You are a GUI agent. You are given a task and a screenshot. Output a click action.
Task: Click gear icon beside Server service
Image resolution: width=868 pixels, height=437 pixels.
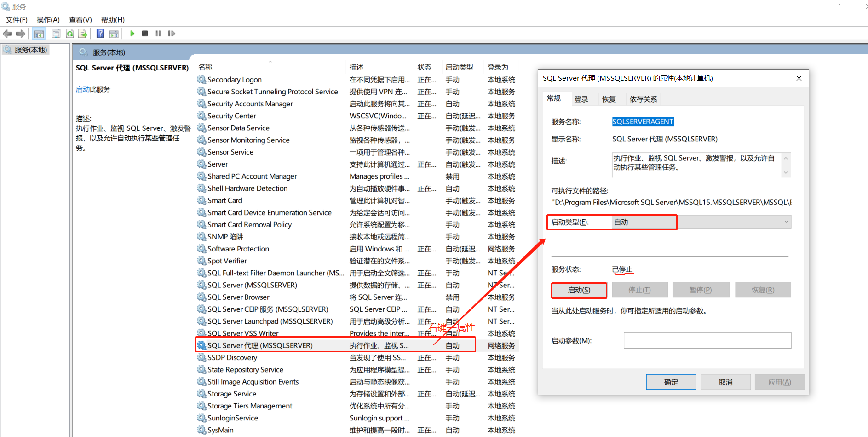tap(201, 164)
